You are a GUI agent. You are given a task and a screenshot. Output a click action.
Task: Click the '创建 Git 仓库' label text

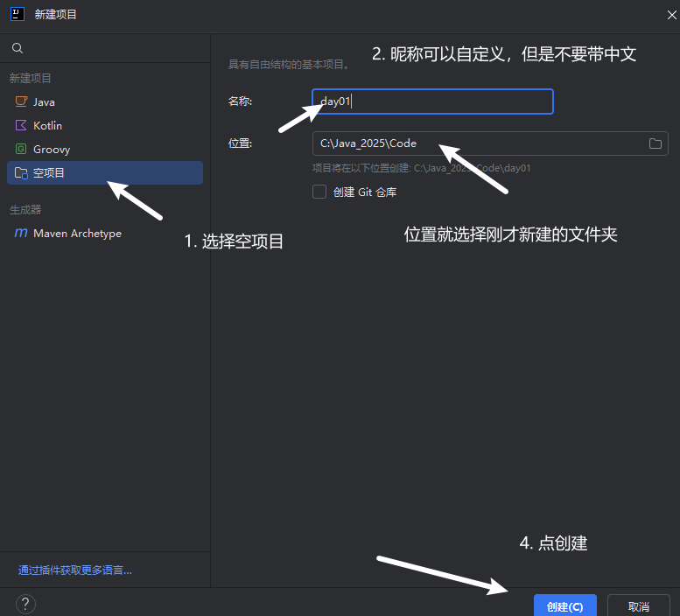pyautogui.click(x=365, y=192)
